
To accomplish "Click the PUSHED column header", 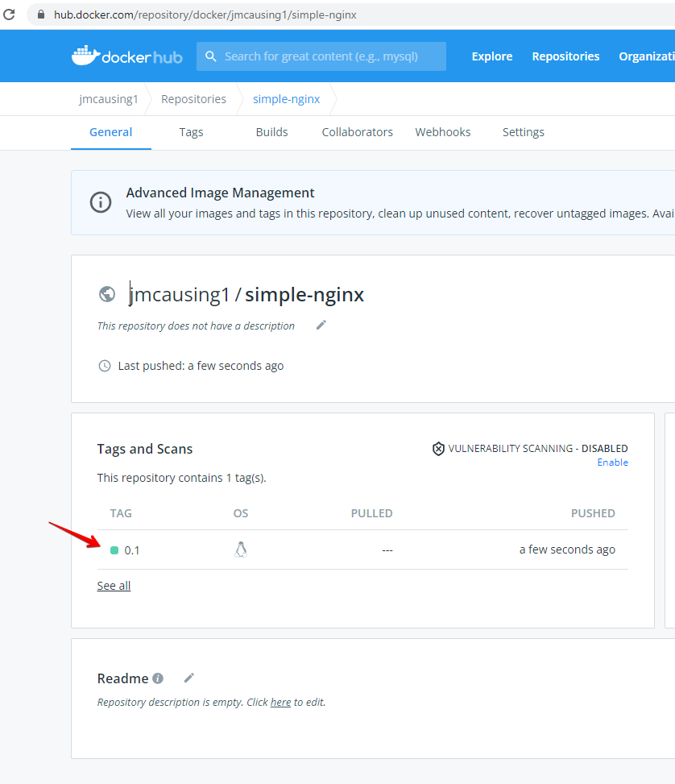I will tap(593, 513).
